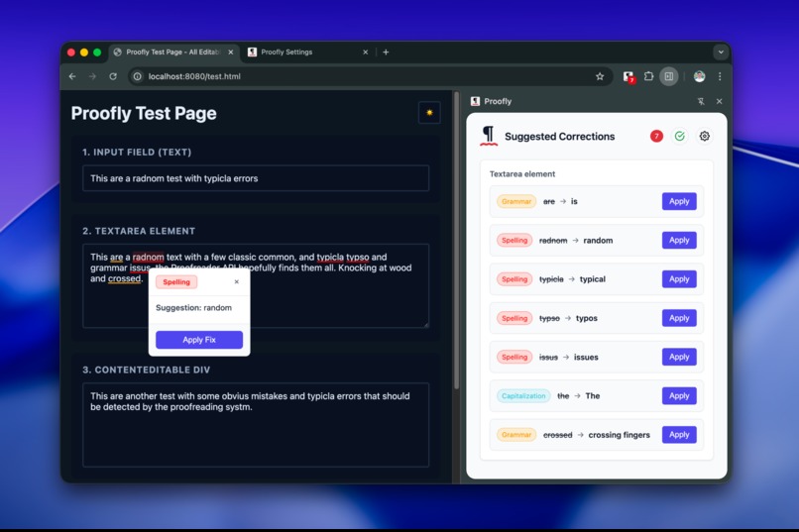The height and width of the screenshot is (532, 799).
Task: Toggle the browser side panel icon
Action: coord(669,76)
